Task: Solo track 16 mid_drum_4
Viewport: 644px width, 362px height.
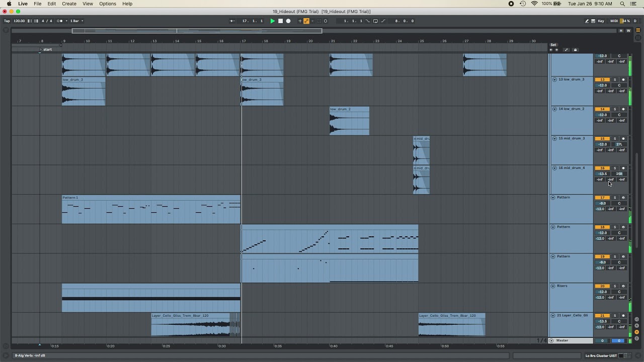Action: (614, 168)
